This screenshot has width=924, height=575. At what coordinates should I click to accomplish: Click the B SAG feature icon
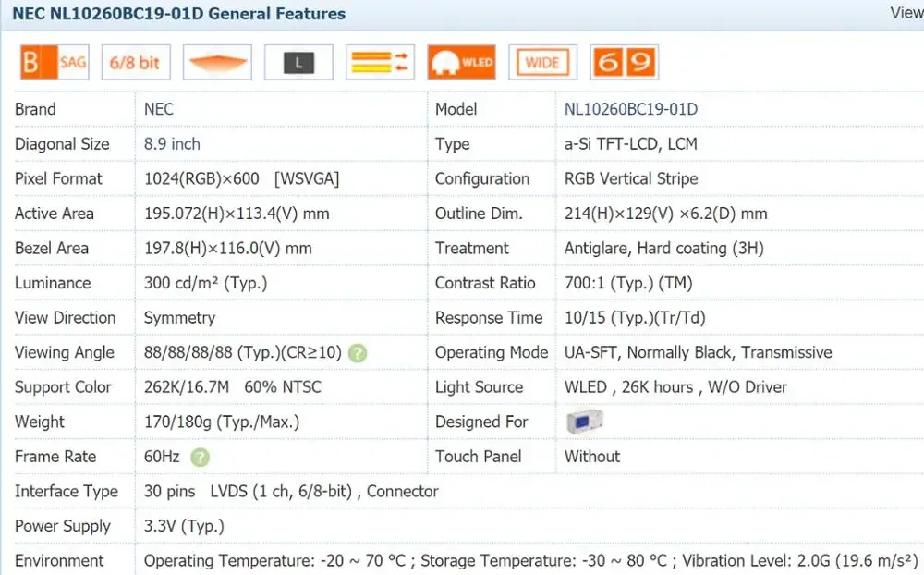[x=55, y=62]
